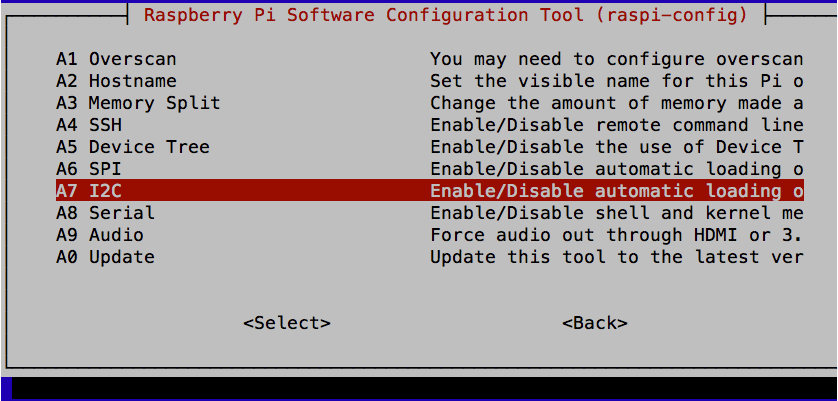Choose the A0 Update menu entry
This screenshot has height=401, width=838.
(105, 257)
